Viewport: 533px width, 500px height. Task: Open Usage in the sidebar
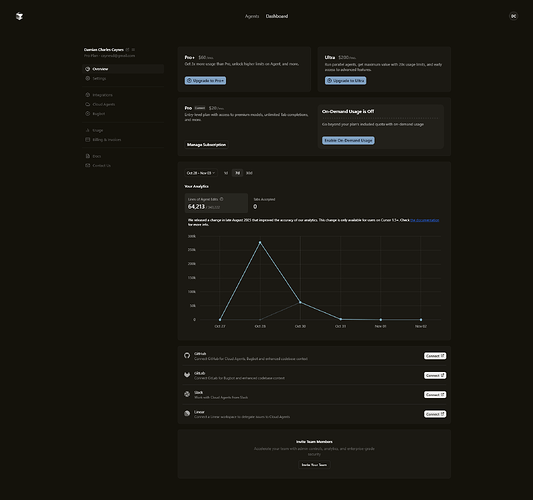click(123, 130)
